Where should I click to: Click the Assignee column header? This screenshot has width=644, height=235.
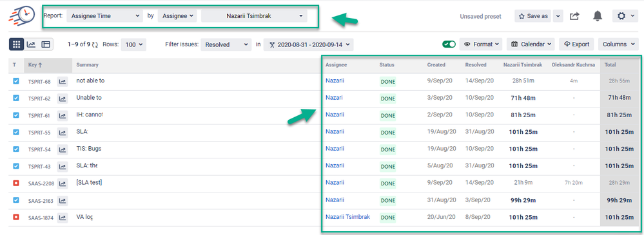click(336, 65)
